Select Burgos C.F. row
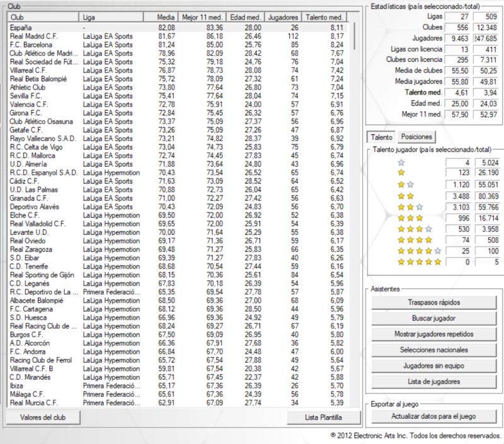 click(179, 335)
